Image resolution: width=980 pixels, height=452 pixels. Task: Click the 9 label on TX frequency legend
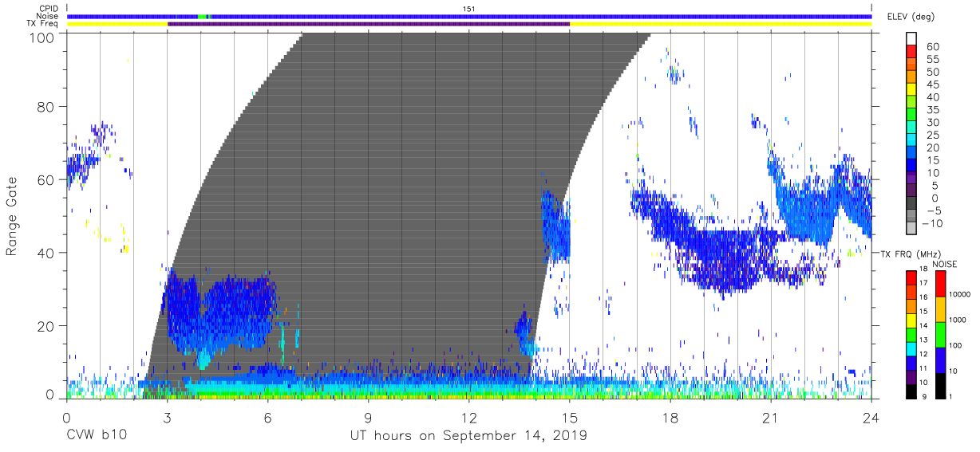coord(923,395)
